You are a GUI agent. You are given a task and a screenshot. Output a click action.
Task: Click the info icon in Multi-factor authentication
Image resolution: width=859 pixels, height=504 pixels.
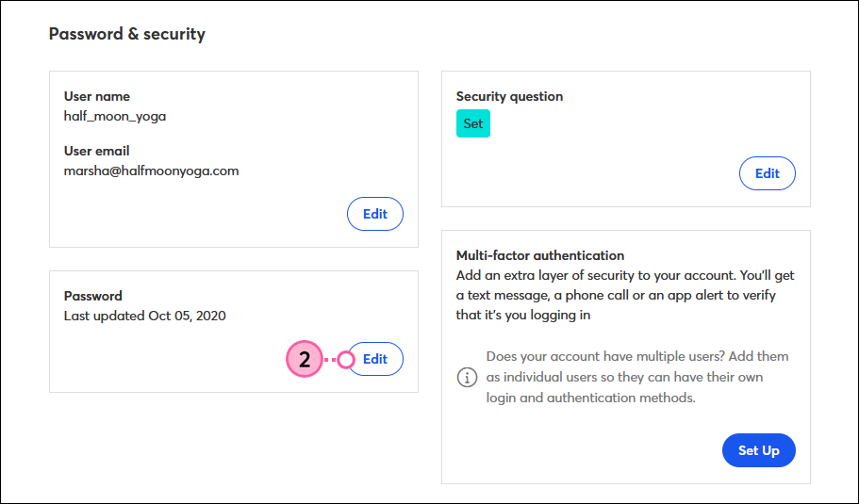click(x=467, y=377)
